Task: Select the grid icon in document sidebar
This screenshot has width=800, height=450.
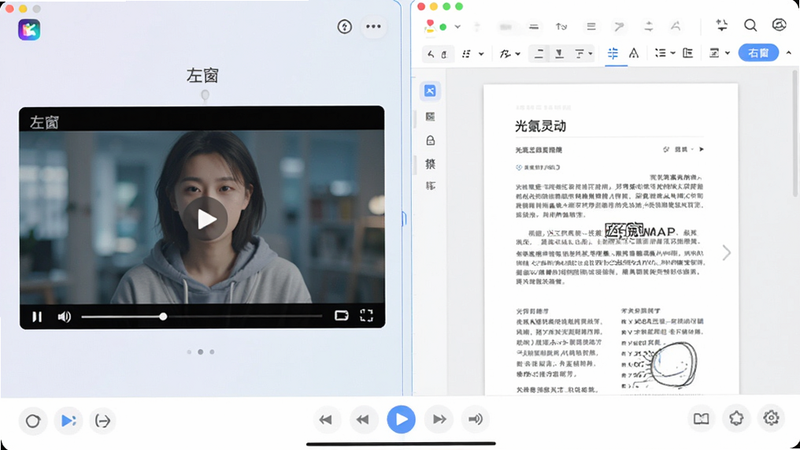Action: click(430, 117)
